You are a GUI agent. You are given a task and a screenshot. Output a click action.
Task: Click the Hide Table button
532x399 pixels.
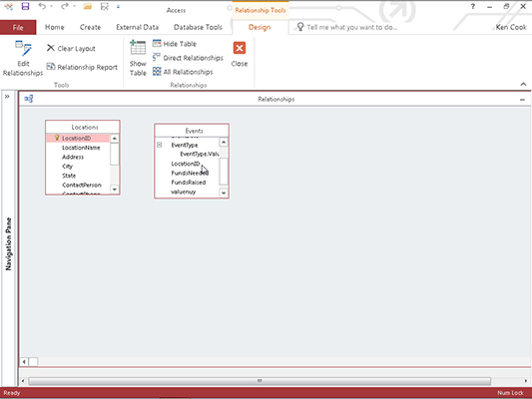pyautogui.click(x=175, y=44)
